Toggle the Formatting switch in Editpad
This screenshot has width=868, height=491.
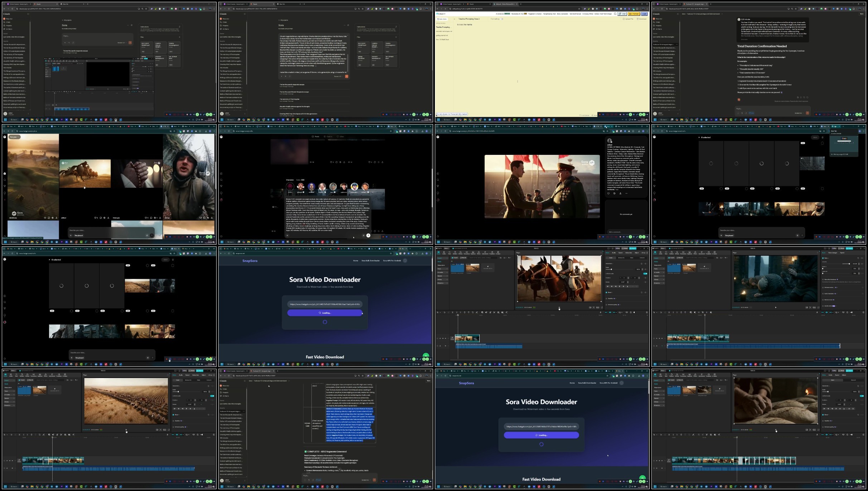(501, 19)
